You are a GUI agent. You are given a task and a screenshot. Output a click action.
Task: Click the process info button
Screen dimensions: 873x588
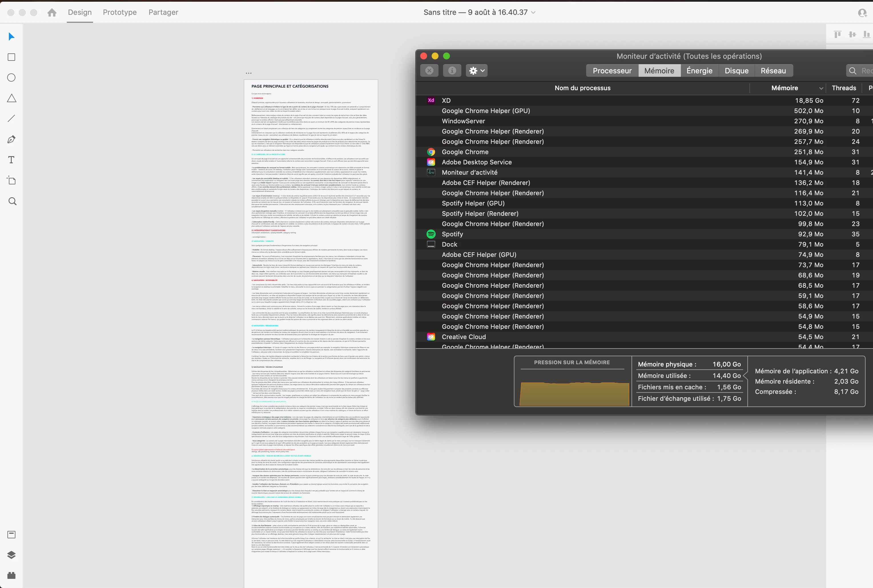(452, 71)
